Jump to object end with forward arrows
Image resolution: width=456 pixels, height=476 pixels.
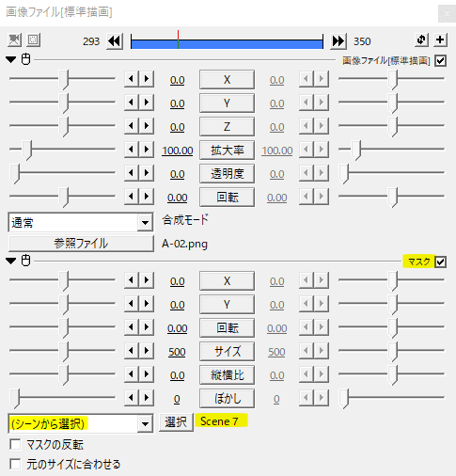pyautogui.click(x=338, y=41)
